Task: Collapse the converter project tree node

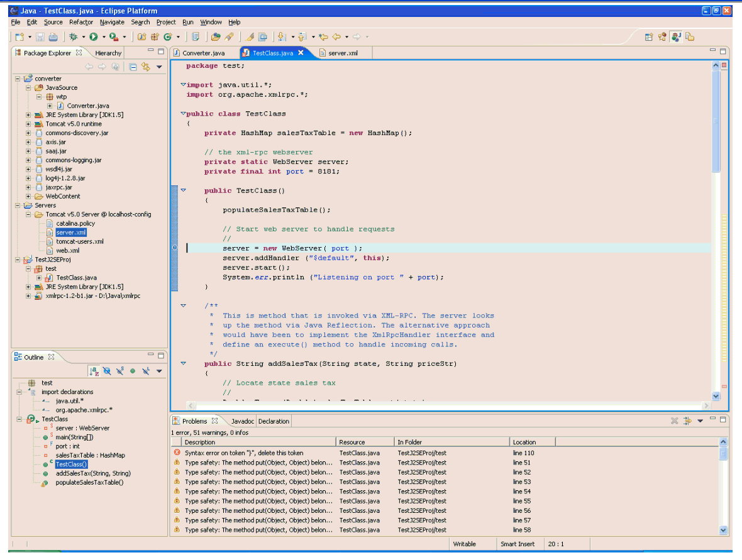Action: click(18, 79)
